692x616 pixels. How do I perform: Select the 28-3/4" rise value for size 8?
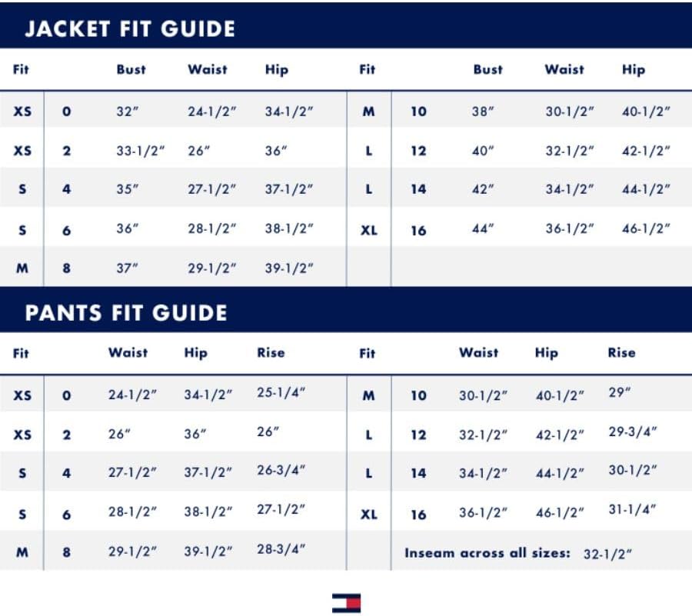coord(281,548)
